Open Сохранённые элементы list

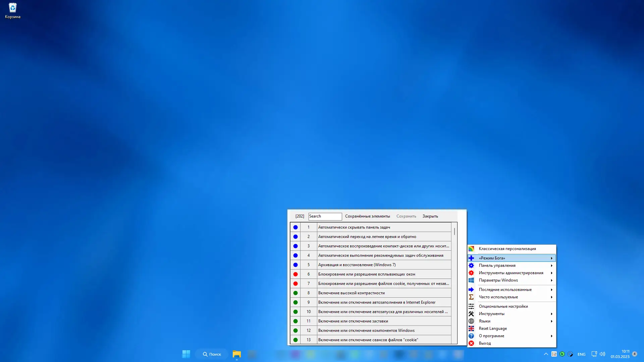click(x=367, y=216)
